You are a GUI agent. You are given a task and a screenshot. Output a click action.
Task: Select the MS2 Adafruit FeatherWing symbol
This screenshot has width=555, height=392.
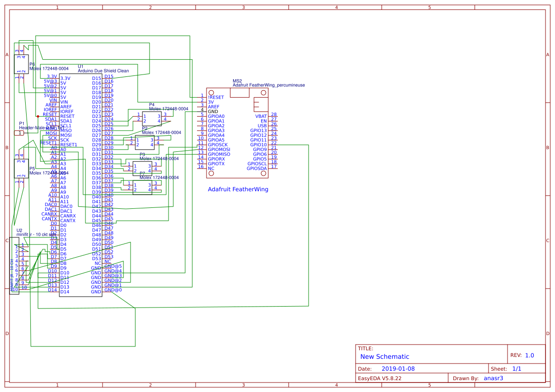click(237, 133)
